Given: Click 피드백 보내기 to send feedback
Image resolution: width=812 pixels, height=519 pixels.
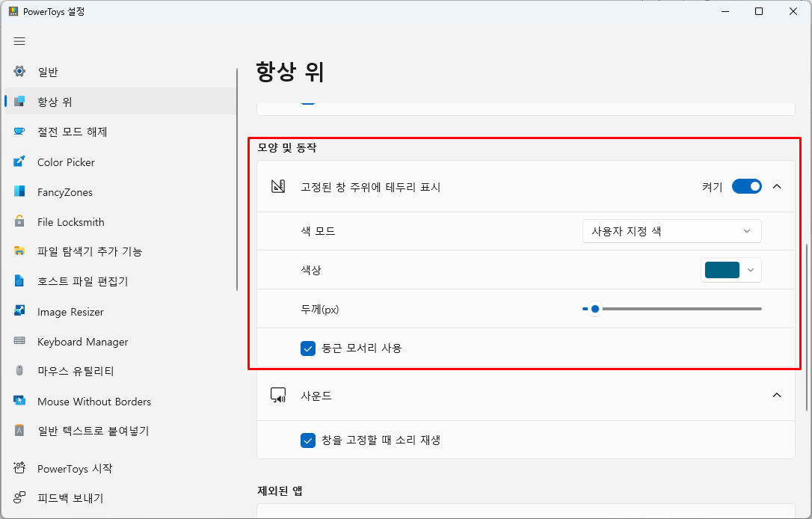Looking at the screenshot, I should point(120,498).
